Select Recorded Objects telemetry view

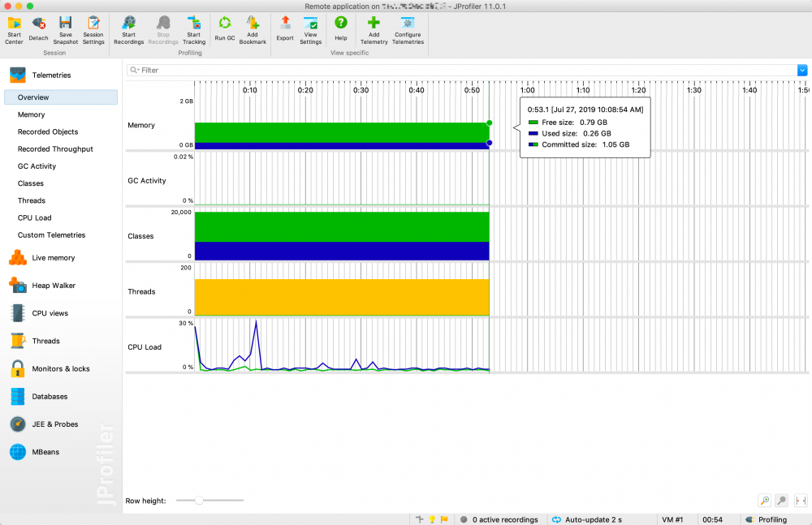coord(48,131)
